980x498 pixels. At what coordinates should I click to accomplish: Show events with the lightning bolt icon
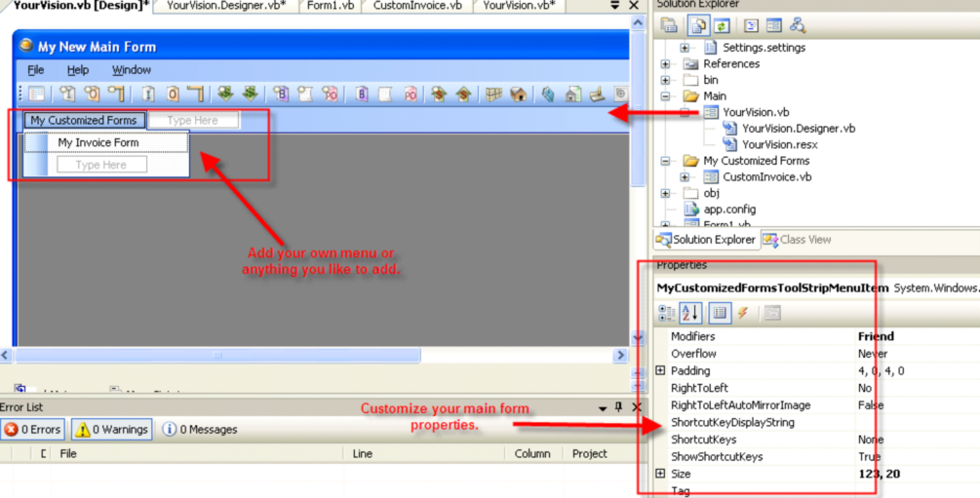743,313
